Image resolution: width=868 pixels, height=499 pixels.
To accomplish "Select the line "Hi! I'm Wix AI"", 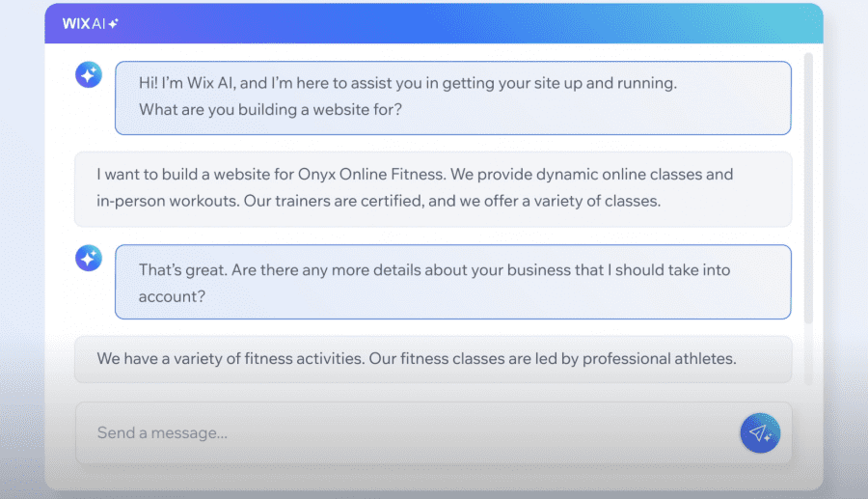I will (x=407, y=83).
